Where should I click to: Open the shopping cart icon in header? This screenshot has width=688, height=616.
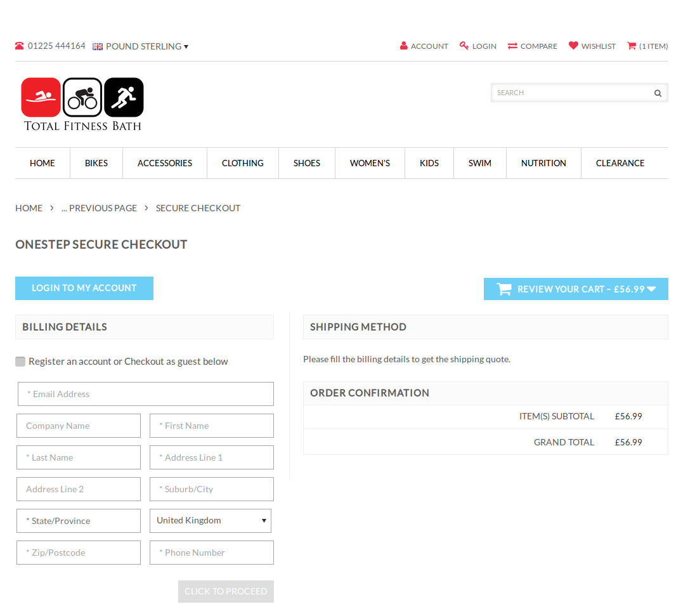[632, 46]
